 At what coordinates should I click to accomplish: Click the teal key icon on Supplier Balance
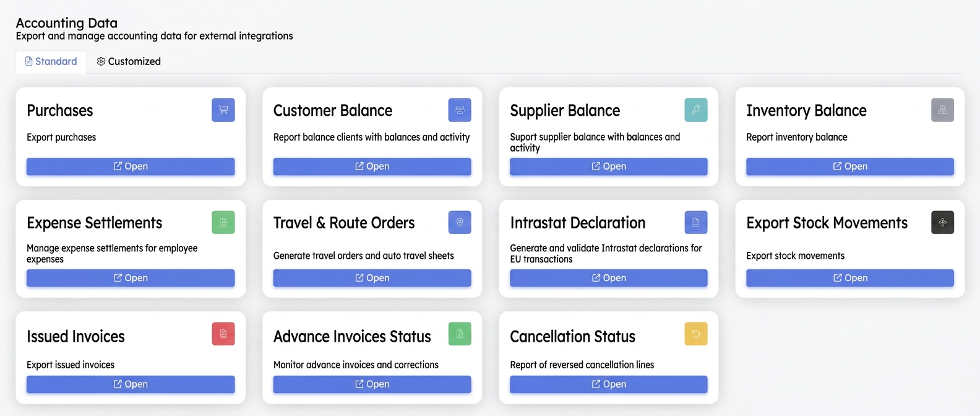click(x=696, y=110)
